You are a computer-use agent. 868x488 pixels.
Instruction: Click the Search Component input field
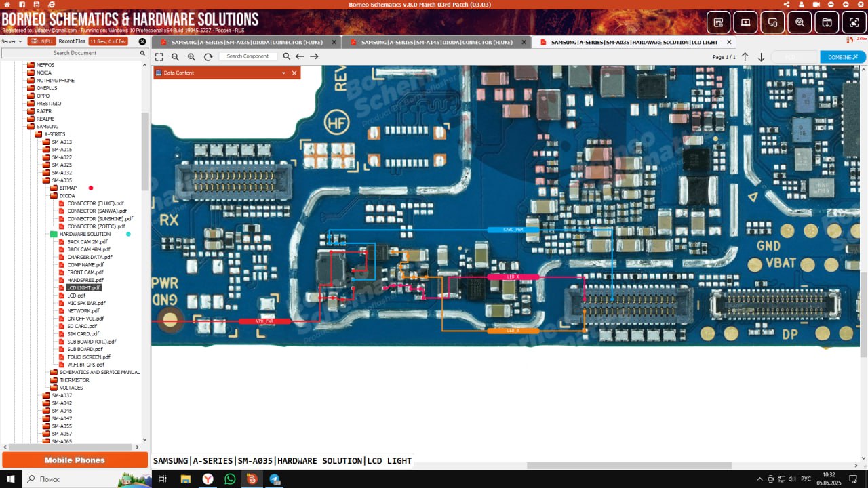pyautogui.click(x=248, y=56)
